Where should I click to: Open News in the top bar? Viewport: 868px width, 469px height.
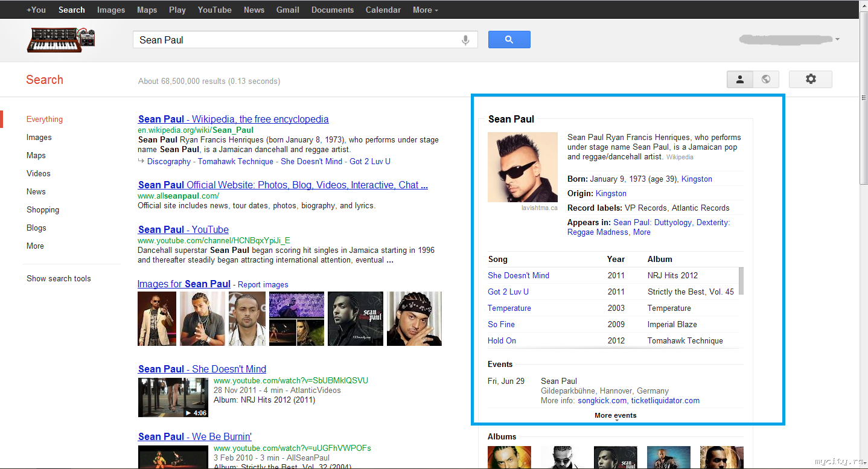[254, 10]
